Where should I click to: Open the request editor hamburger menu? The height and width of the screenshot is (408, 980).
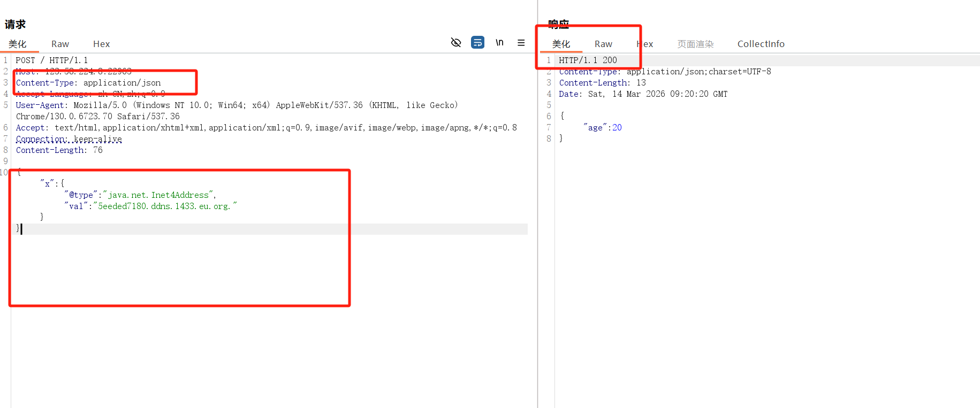[521, 43]
